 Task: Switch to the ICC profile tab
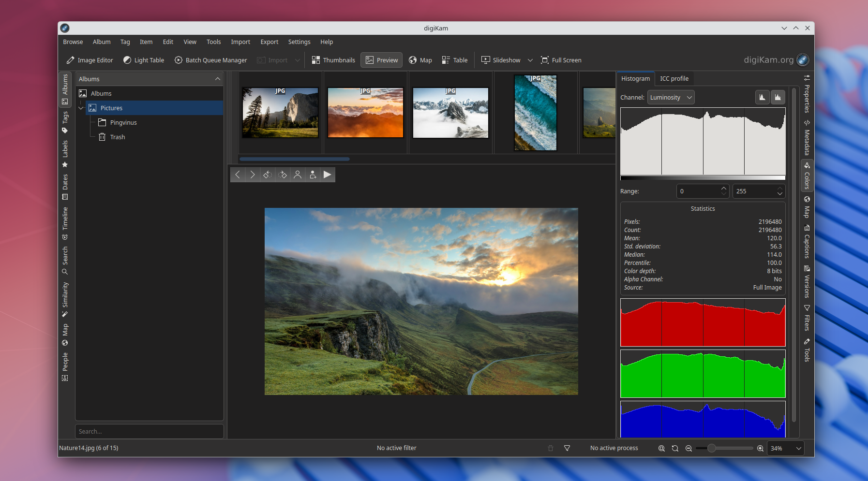(674, 78)
